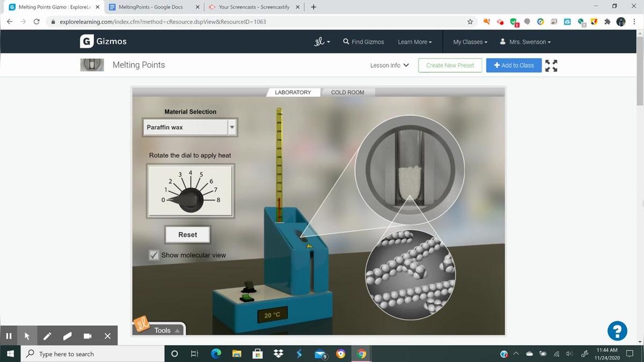Click the Add to Class button
Image resolution: width=644 pixels, height=362 pixels.
[x=514, y=66]
